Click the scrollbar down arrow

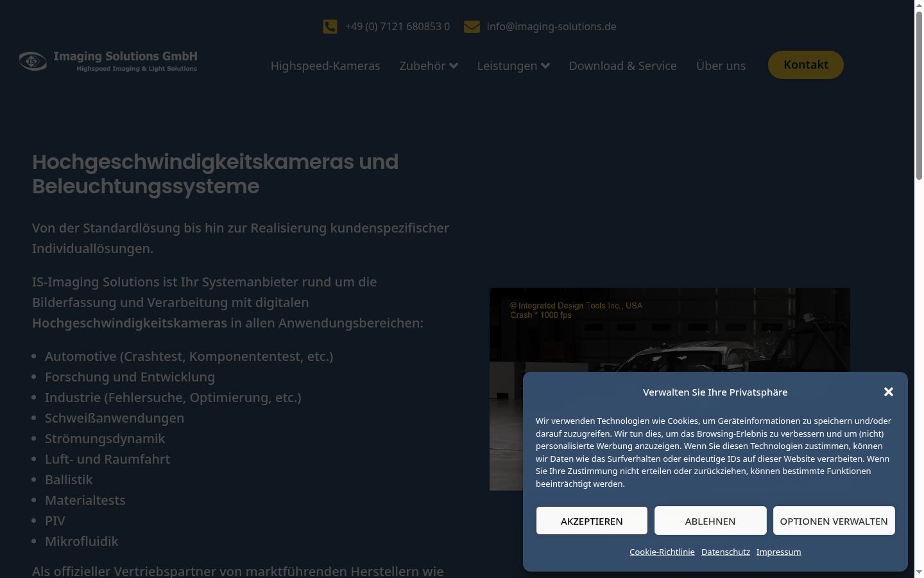tap(919, 572)
